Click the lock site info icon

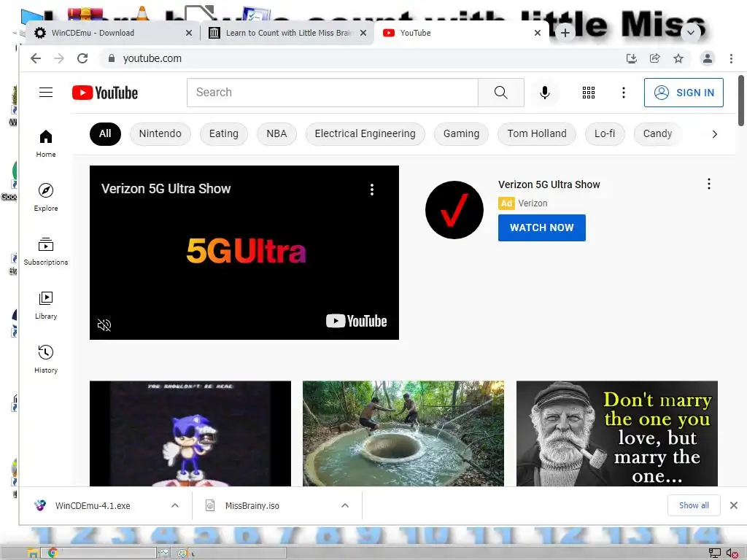click(112, 58)
